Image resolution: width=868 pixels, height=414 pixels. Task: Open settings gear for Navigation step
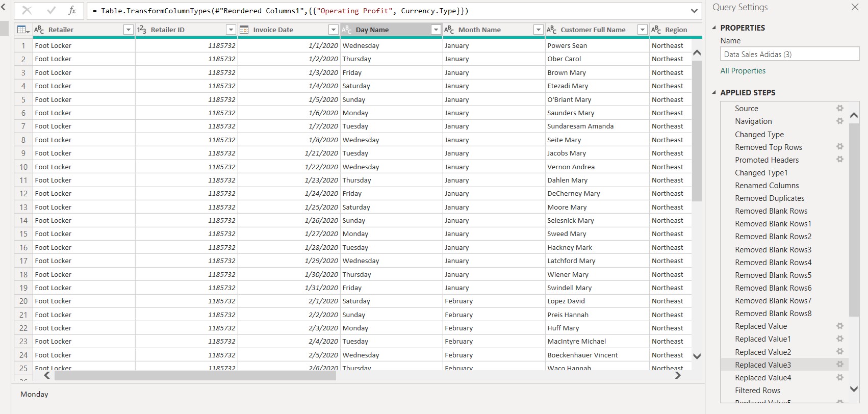[x=840, y=121]
